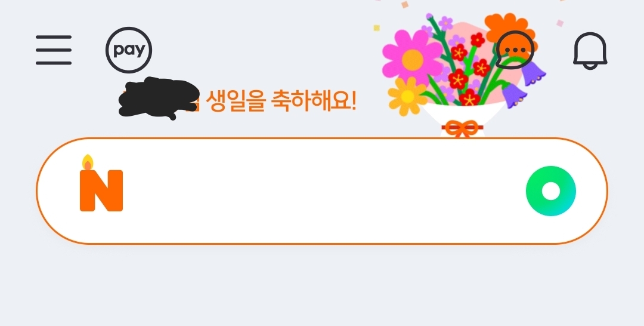644x326 pixels.
Task: Click the purple bellflower
Action: click(533, 74)
